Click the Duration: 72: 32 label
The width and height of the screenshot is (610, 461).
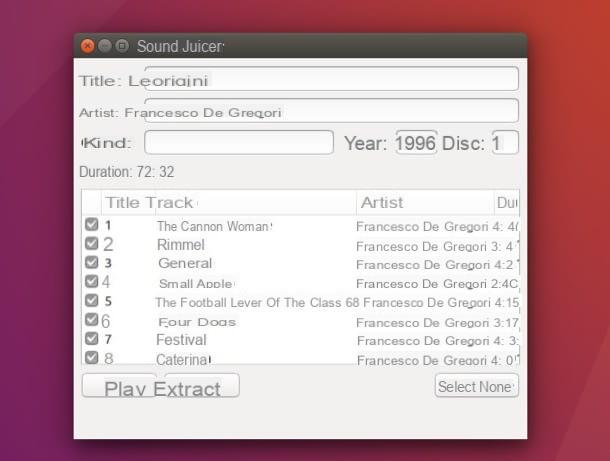tap(127, 172)
